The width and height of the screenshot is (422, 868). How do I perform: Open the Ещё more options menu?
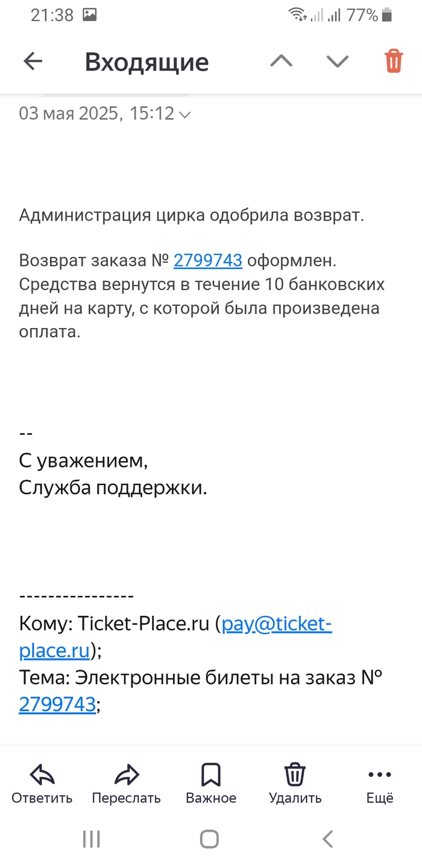click(x=380, y=783)
